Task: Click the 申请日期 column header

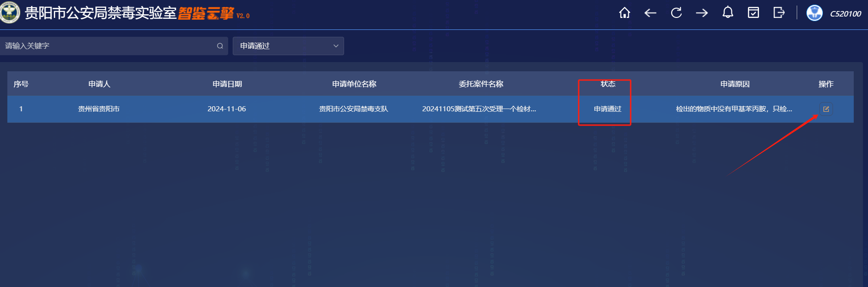Action: [x=227, y=84]
